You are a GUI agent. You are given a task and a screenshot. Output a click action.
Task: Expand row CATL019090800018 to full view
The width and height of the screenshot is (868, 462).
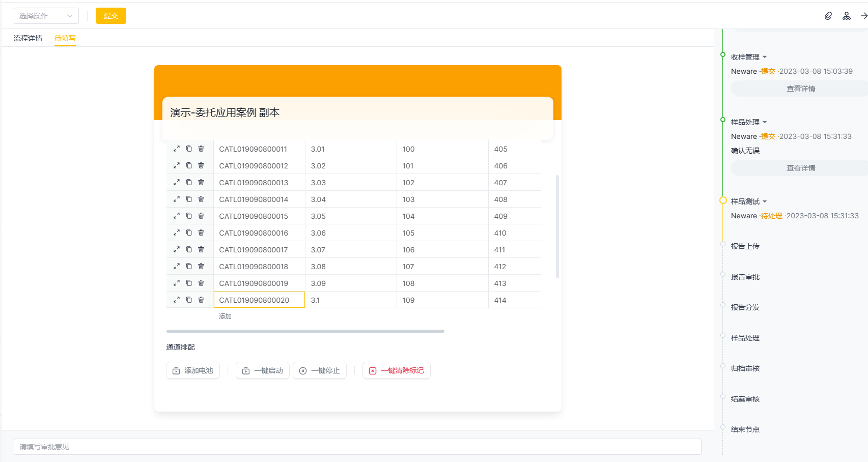click(177, 266)
